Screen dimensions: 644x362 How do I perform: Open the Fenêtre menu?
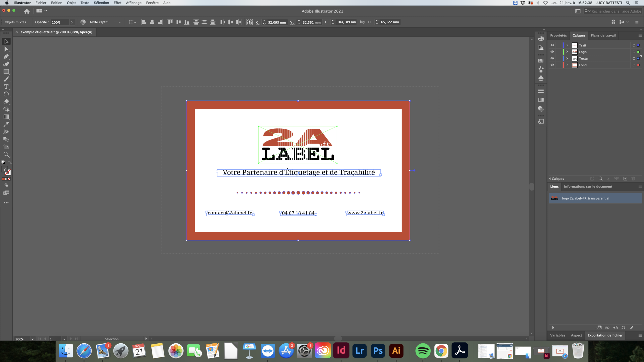(x=152, y=3)
